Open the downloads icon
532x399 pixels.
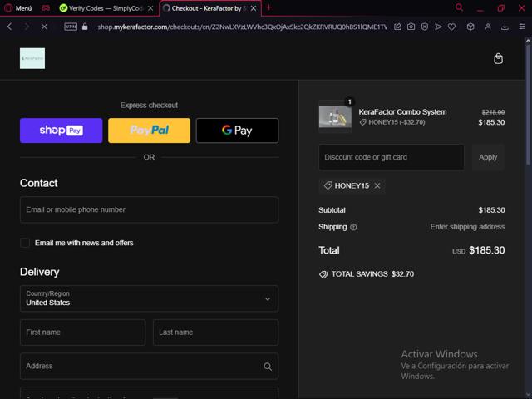point(505,27)
